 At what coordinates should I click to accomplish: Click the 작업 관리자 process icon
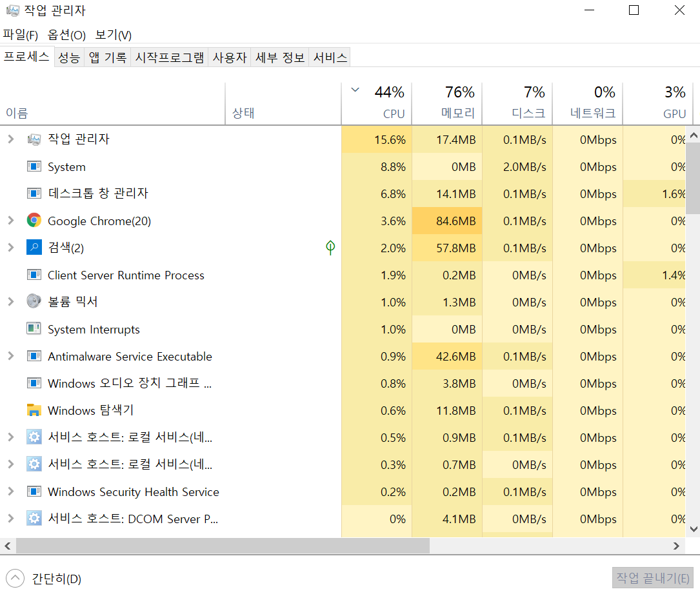(34, 140)
